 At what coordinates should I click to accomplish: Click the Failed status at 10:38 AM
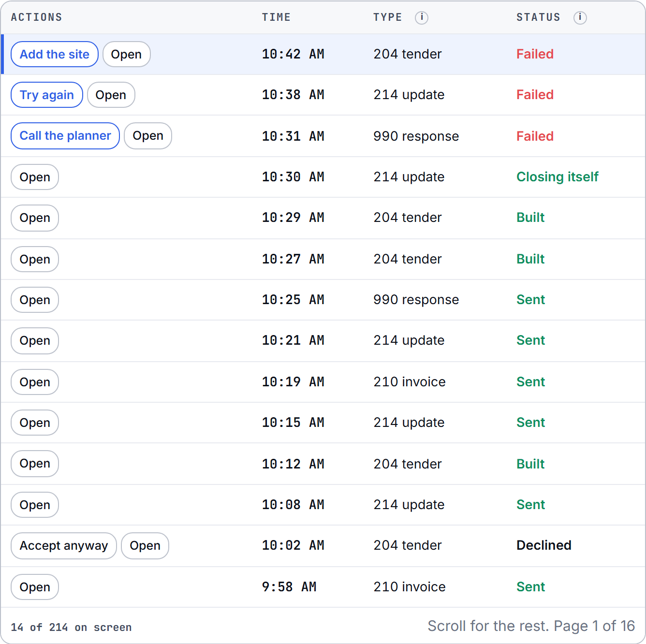pos(535,95)
